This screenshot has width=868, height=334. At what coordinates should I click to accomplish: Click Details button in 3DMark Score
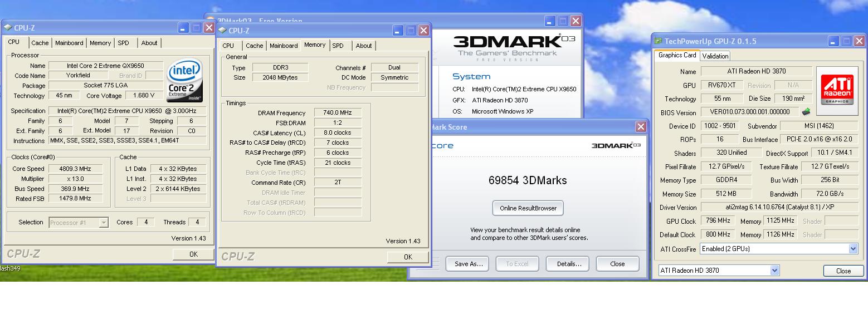(x=569, y=264)
